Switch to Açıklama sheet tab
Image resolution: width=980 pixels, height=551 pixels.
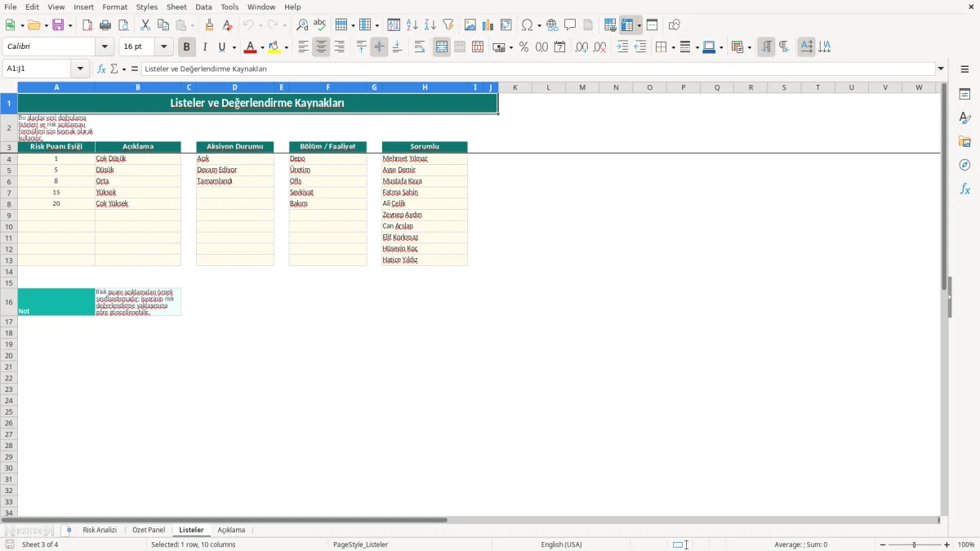(x=231, y=530)
